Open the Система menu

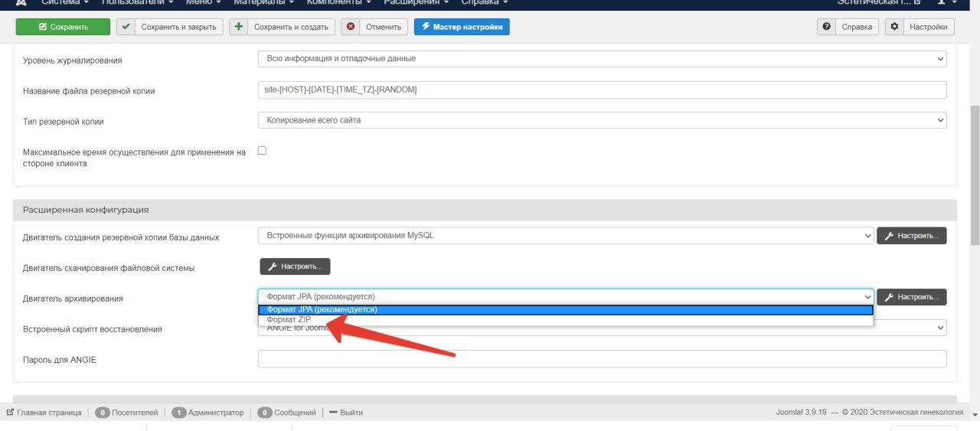pyautogui.click(x=64, y=3)
